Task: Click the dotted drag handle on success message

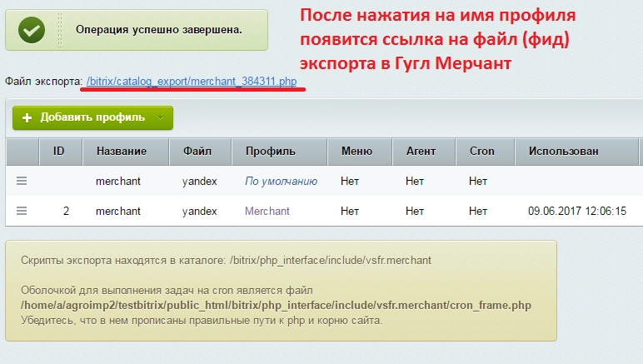Action: [x=60, y=30]
